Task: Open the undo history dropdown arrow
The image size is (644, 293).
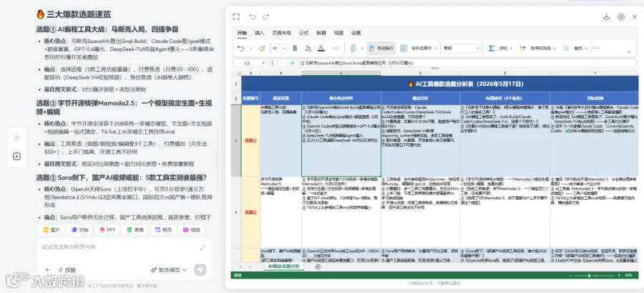Action: (x=250, y=49)
